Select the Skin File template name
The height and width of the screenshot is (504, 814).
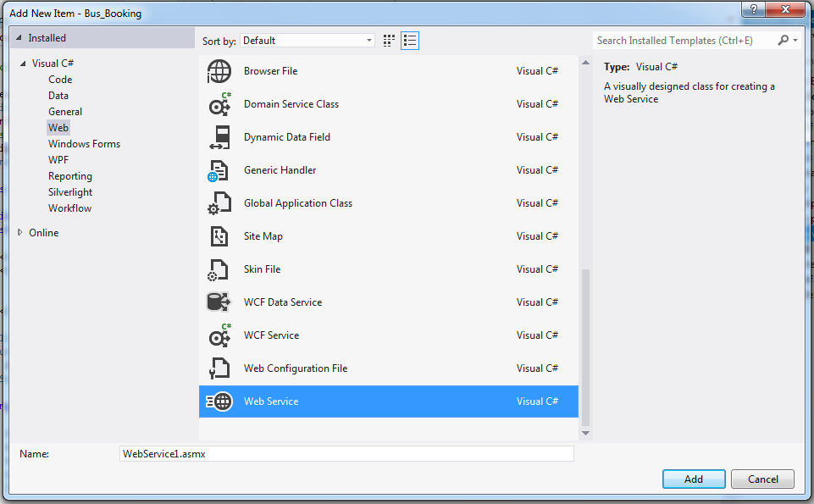[x=263, y=269]
